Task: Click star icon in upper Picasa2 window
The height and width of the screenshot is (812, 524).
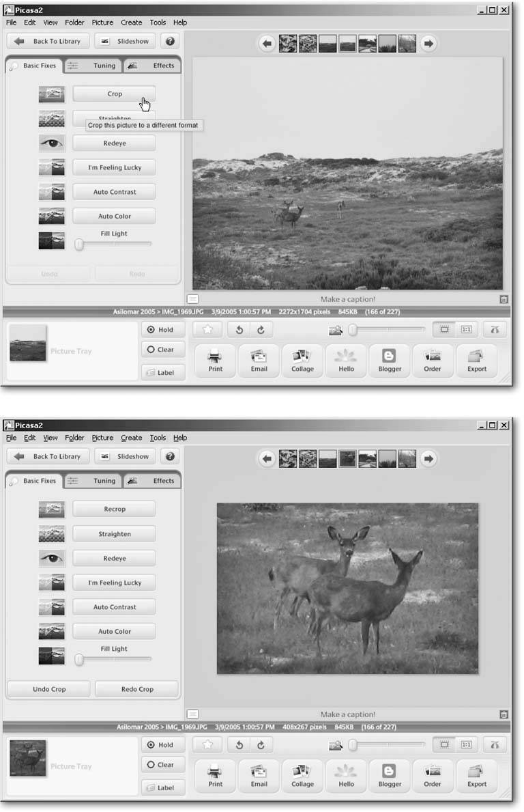Action: point(207,329)
